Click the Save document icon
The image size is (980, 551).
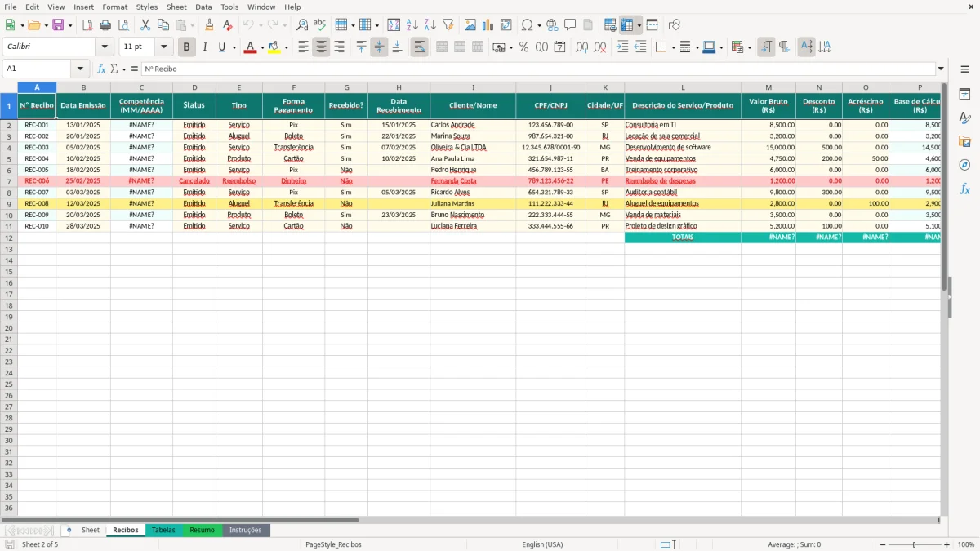[58, 25]
